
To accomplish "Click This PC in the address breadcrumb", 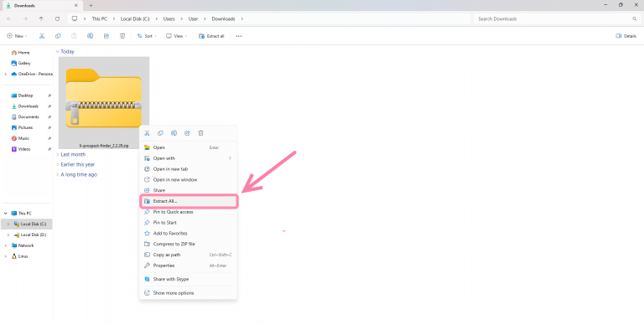I will pyautogui.click(x=100, y=19).
